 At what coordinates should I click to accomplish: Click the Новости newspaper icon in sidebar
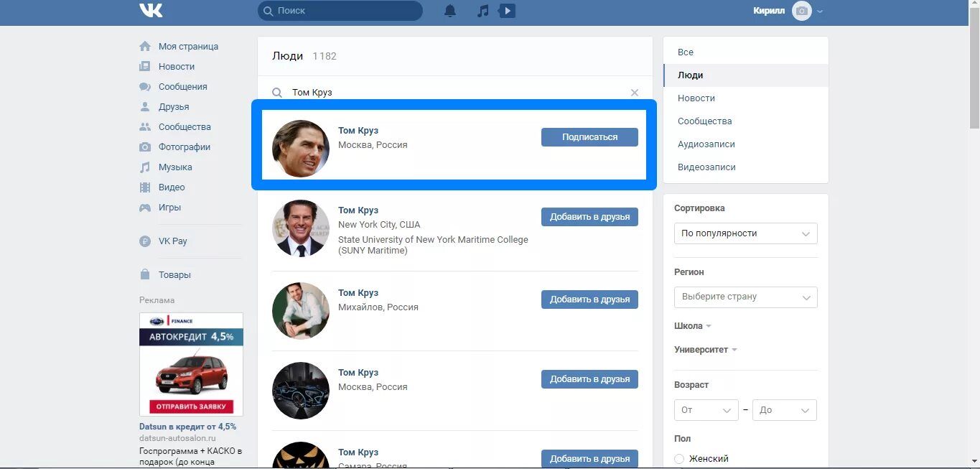tap(145, 67)
